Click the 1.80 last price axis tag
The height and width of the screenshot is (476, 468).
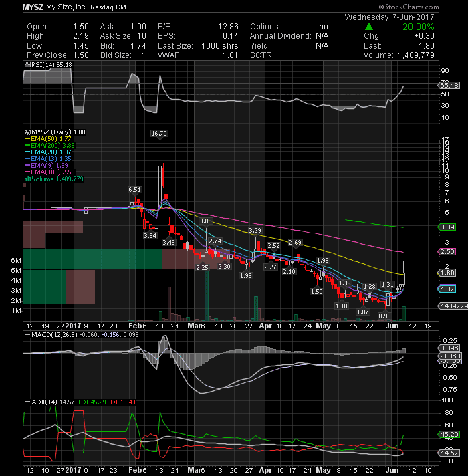pos(447,273)
